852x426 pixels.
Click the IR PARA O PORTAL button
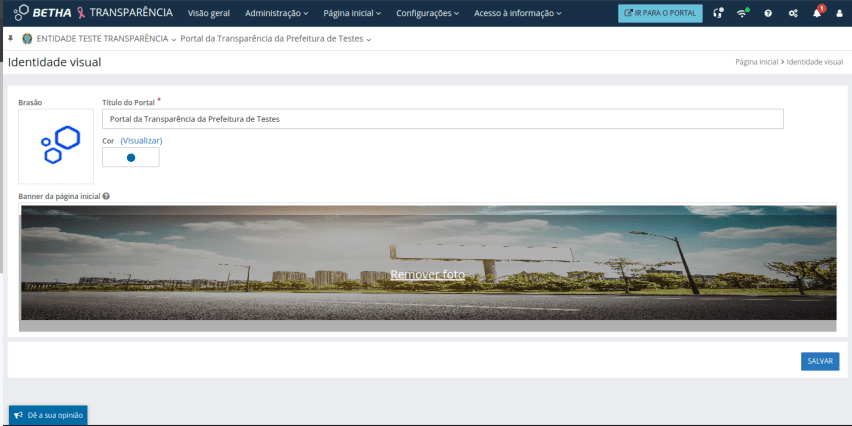click(x=660, y=13)
